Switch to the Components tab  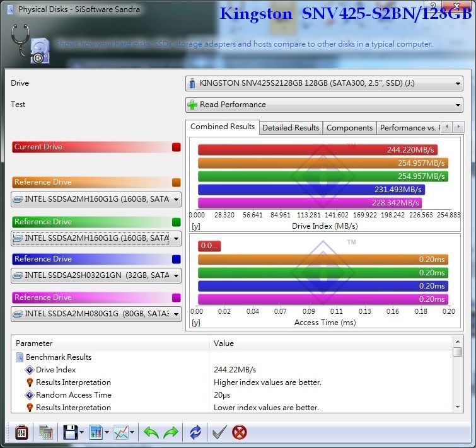coord(349,128)
